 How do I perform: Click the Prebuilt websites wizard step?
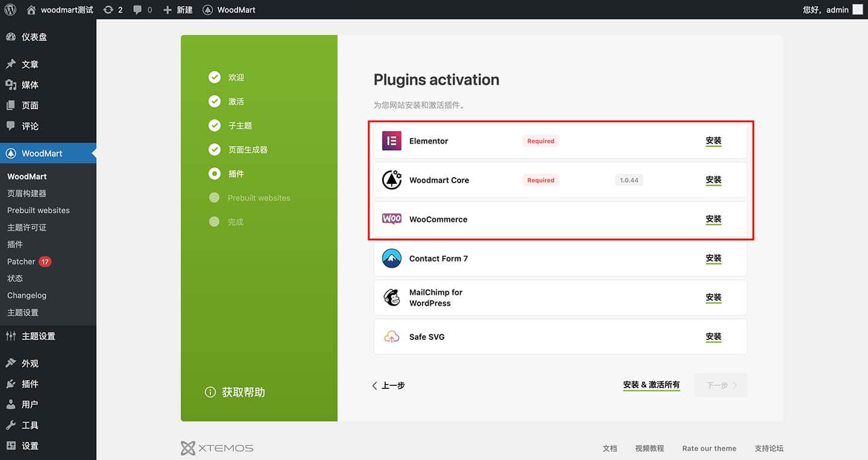[250, 198]
